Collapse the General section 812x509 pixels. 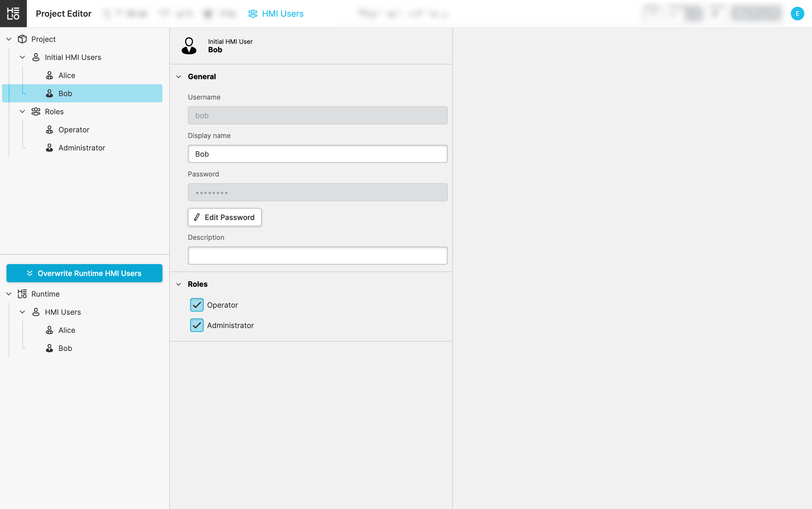(x=179, y=77)
